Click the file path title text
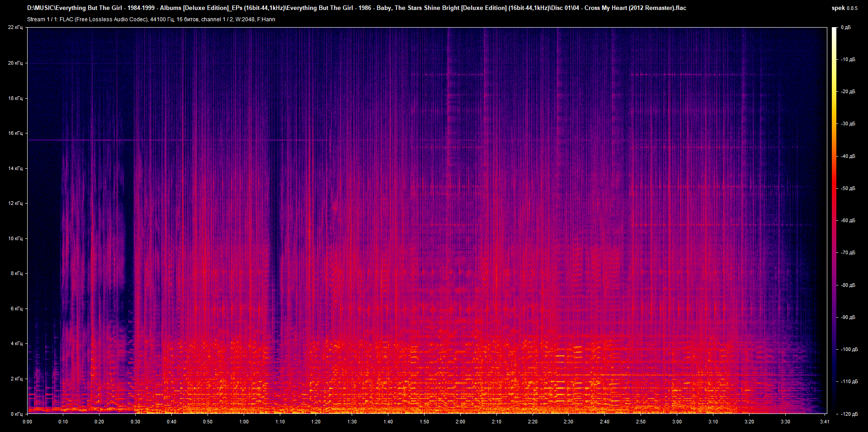The image size is (868, 432). click(357, 8)
